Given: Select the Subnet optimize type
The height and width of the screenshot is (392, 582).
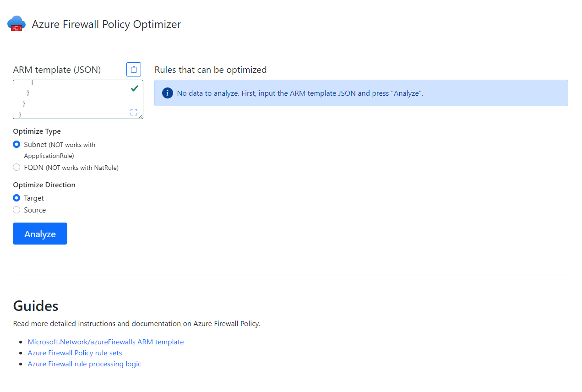Looking at the screenshot, I should point(16,144).
